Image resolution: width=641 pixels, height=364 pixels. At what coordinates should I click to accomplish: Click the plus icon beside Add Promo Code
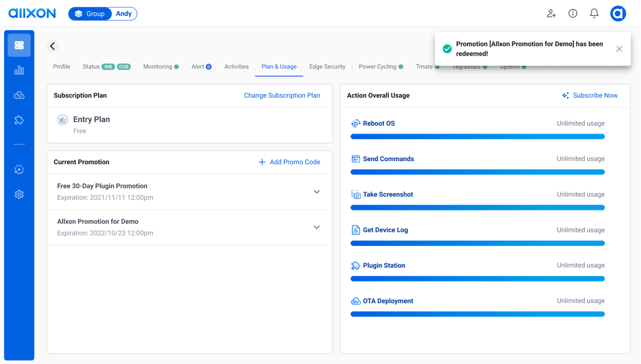pos(262,162)
